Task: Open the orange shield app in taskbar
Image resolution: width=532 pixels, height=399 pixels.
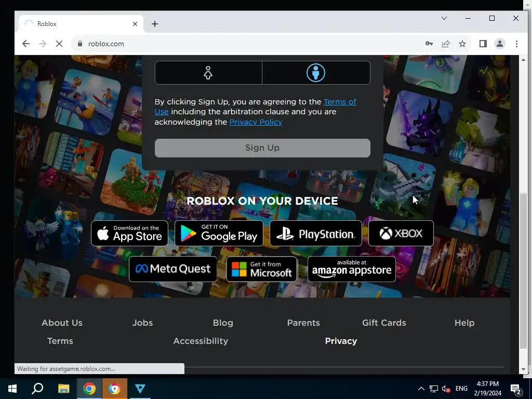Action: pos(115,389)
